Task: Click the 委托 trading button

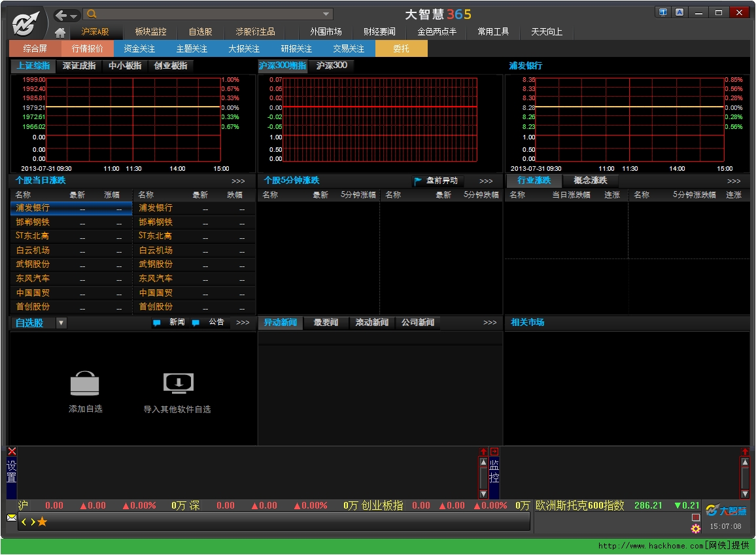Action: [x=401, y=48]
